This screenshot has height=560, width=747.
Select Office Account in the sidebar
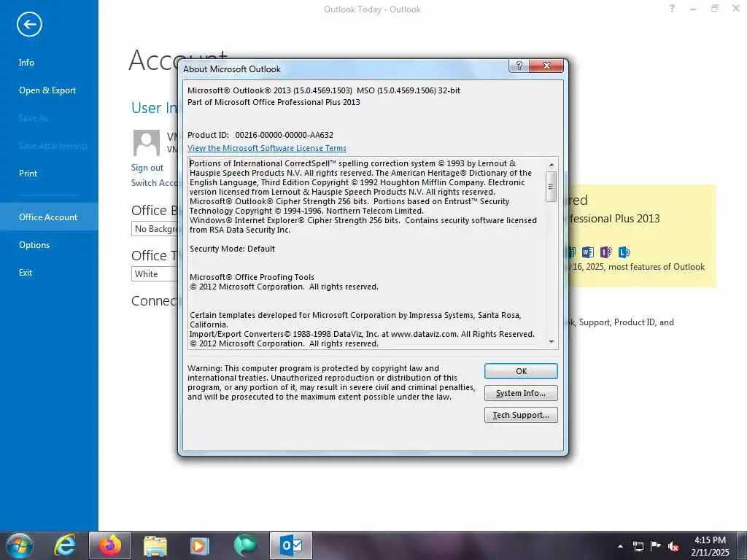tap(48, 217)
